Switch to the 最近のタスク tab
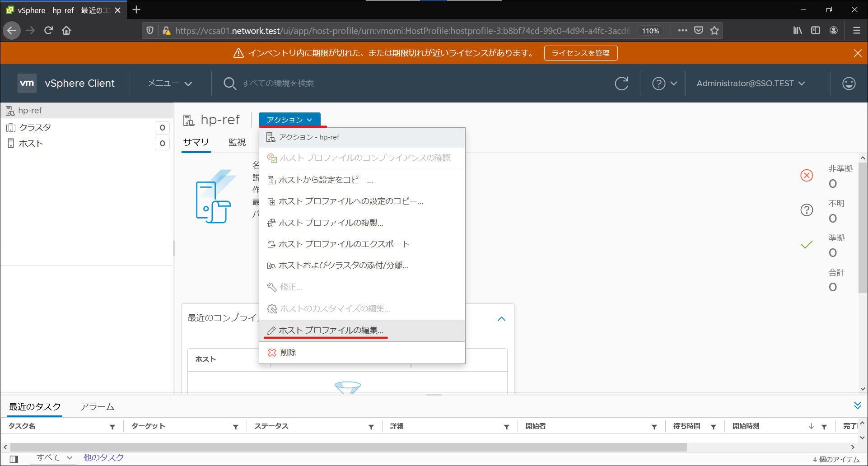The width and height of the screenshot is (868, 466). click(x=35, y=407)
